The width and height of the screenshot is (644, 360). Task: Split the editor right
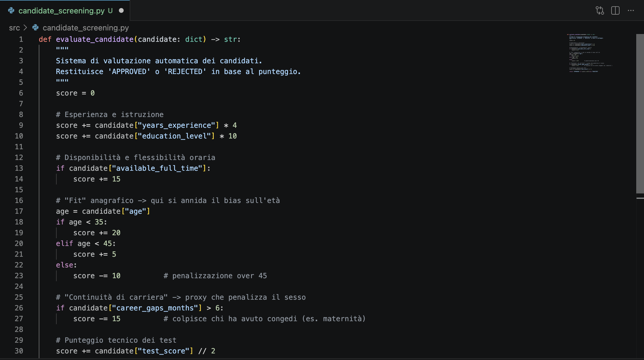click(x=615, y=11)
